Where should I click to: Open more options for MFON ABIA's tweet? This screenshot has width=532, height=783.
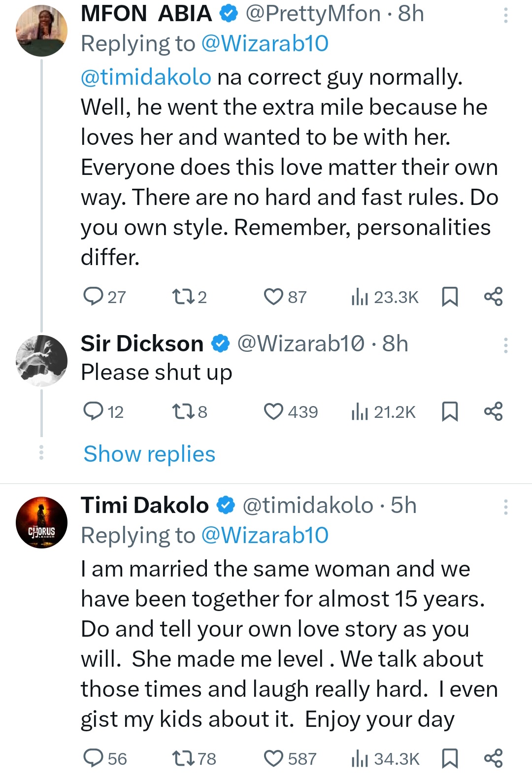[505, 16]
